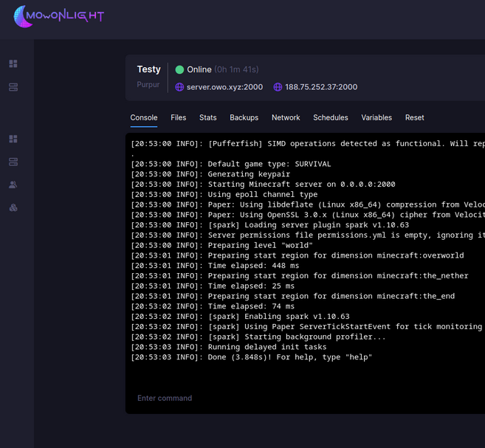This screenshot has width=485, height=448.
Task: Open the cubes icon at sidebar bottom
Action: point(13,208)
